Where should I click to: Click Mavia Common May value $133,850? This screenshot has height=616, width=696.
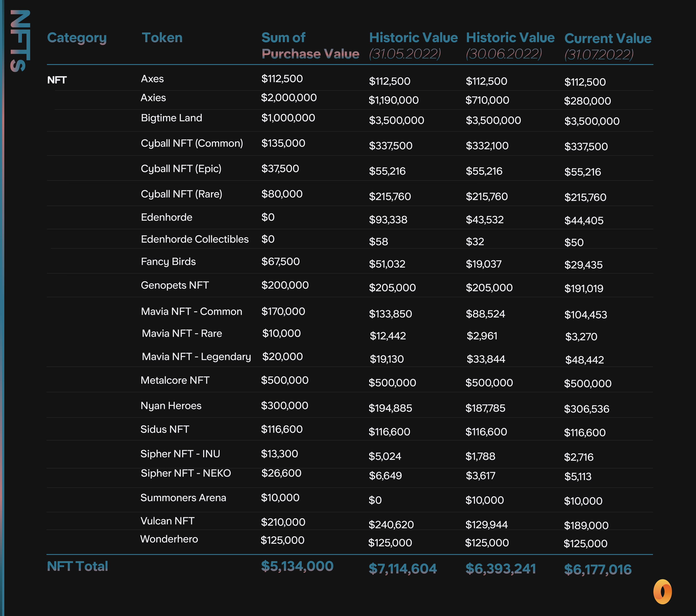coord(391,314)
